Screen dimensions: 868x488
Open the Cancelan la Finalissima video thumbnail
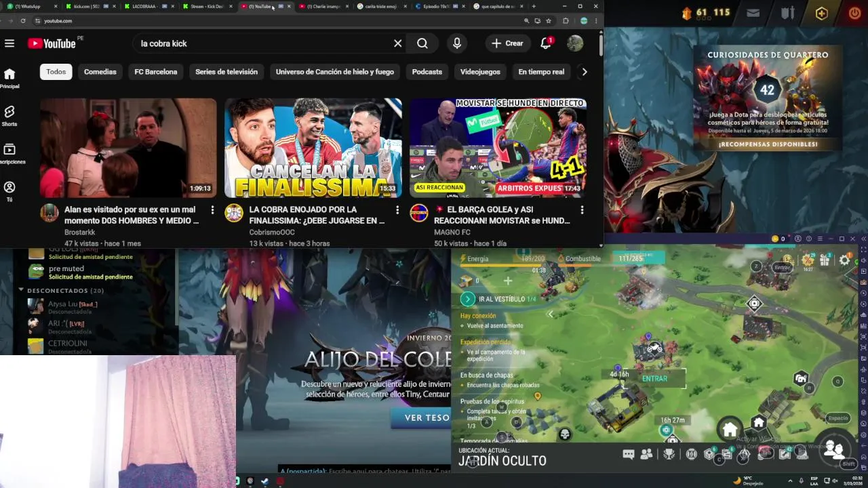pos(313,148)
